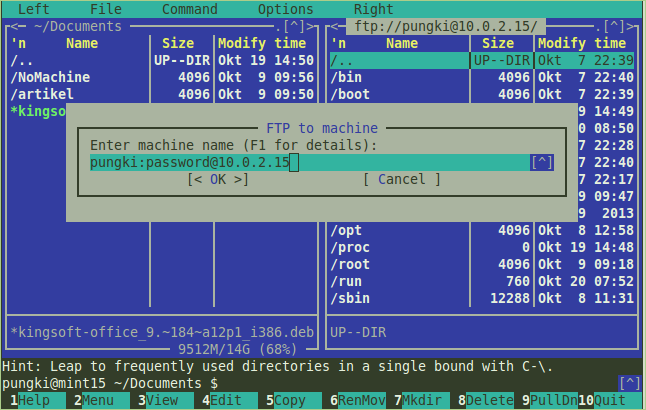
Task: Open the Left menu
Action: [x=33, y=9]
